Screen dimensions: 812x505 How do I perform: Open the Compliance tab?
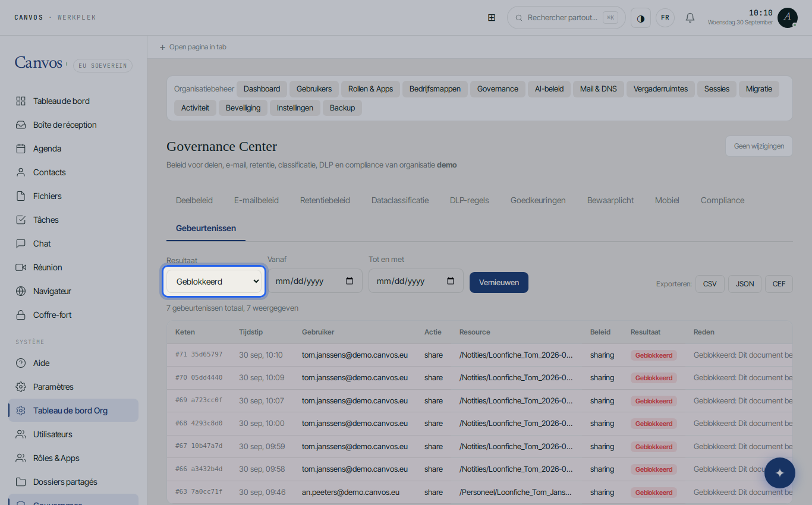pos(722,200)
